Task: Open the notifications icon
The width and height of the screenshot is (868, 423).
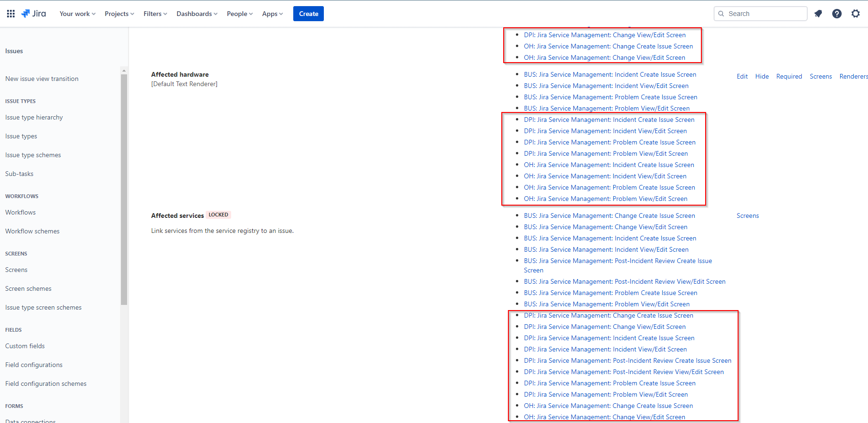Action: coord(818,14)
